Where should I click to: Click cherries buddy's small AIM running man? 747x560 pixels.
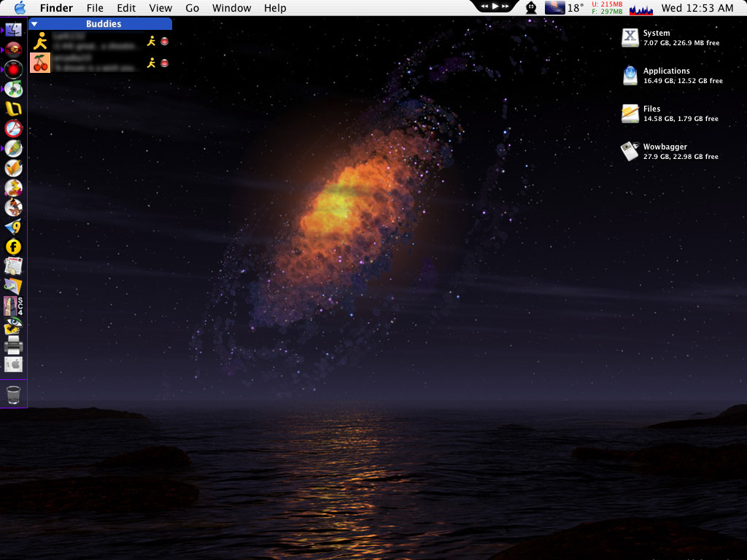tap(152, 63)
